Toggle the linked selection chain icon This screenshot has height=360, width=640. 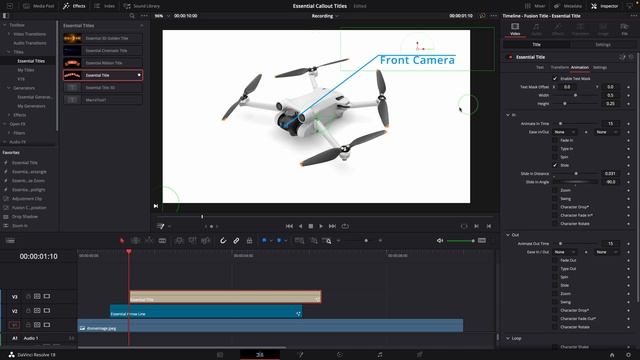(x=236, y=241)
